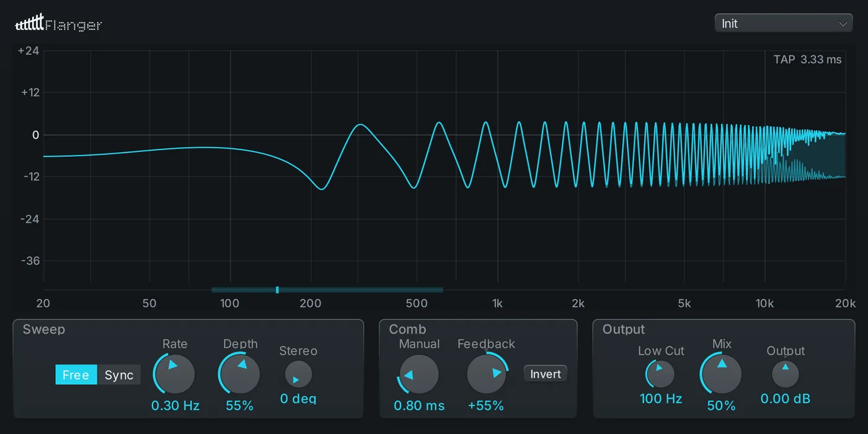The image size is (868, 434).
Task: Toggle the Invert button
Action: tap(546, 374)
